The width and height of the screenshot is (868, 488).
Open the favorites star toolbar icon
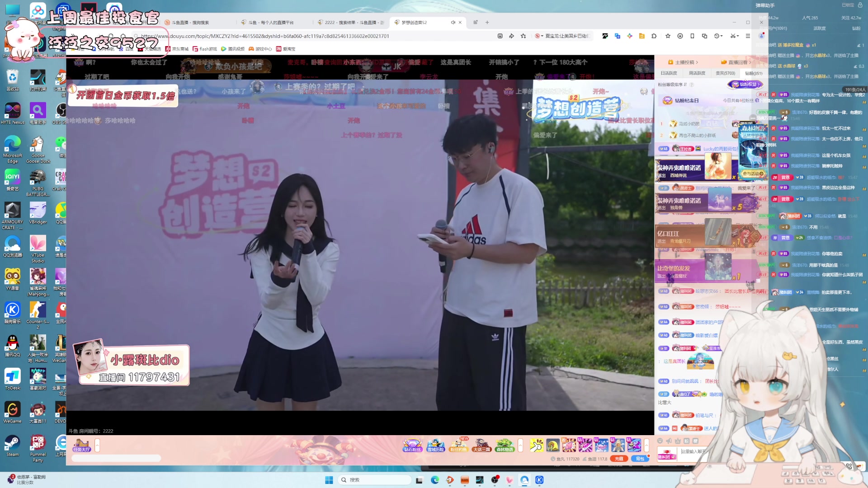click(x=668, y=36)
